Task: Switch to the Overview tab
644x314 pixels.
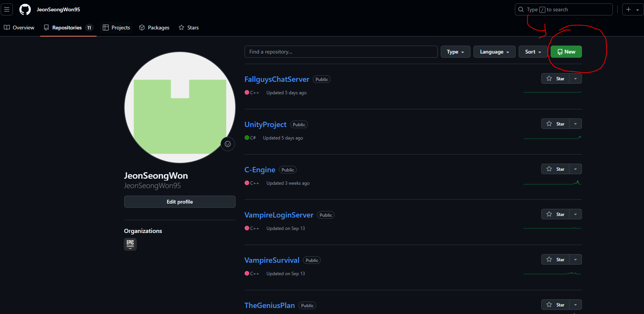Action: pyautogui.click(x=19, y=28)
